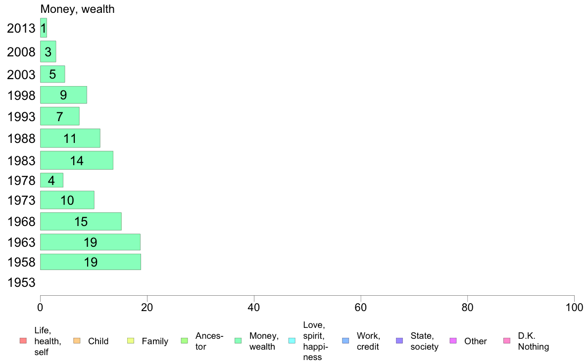
Task: Click the 1968 bar showing 15
Action: coord(81,221)
